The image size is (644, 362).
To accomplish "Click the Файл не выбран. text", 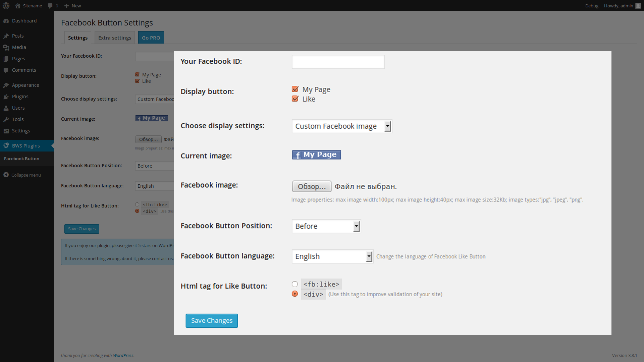I will pyautogui.click(x=366, y=186).
